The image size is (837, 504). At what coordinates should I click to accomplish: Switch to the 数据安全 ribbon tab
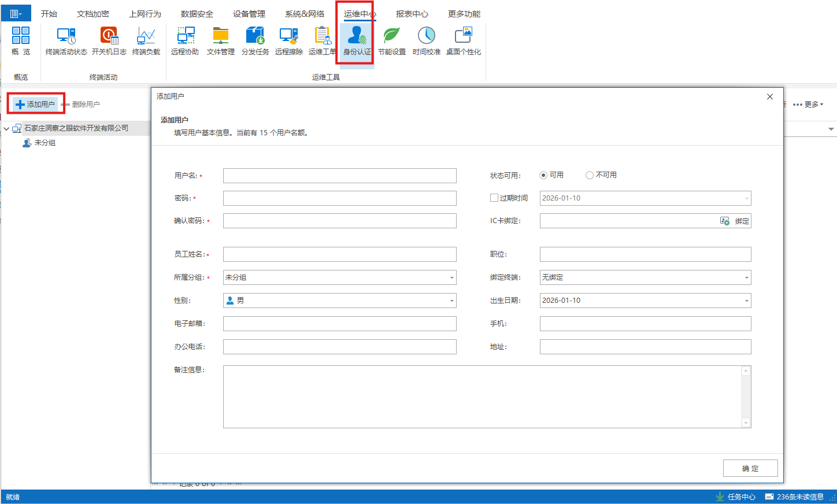197,13
